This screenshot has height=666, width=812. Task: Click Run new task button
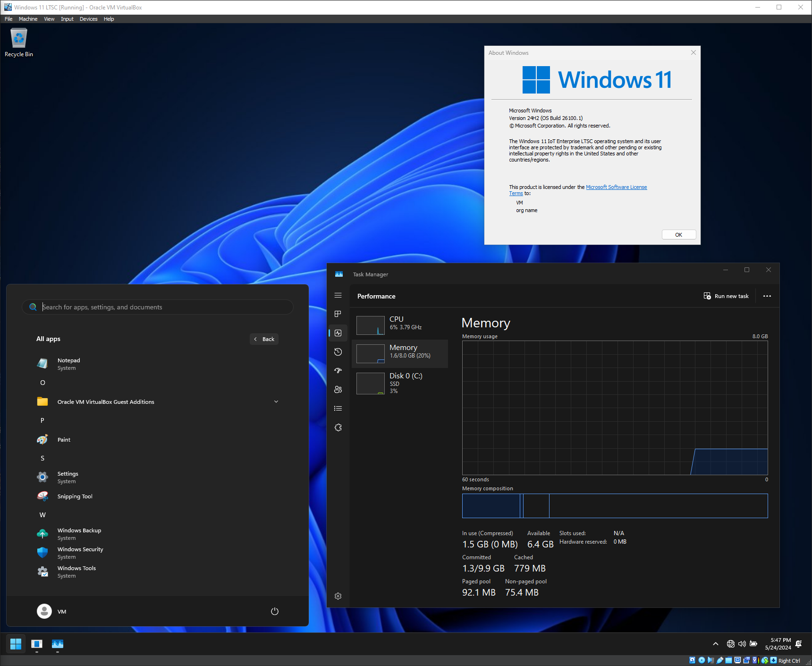point(726,296)
